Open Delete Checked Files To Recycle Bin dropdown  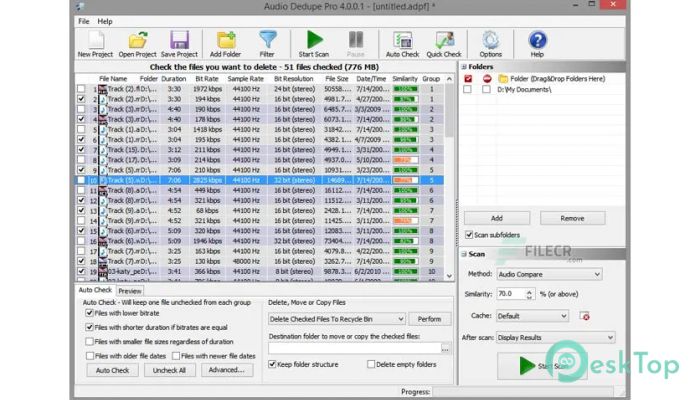coord(337,319)
